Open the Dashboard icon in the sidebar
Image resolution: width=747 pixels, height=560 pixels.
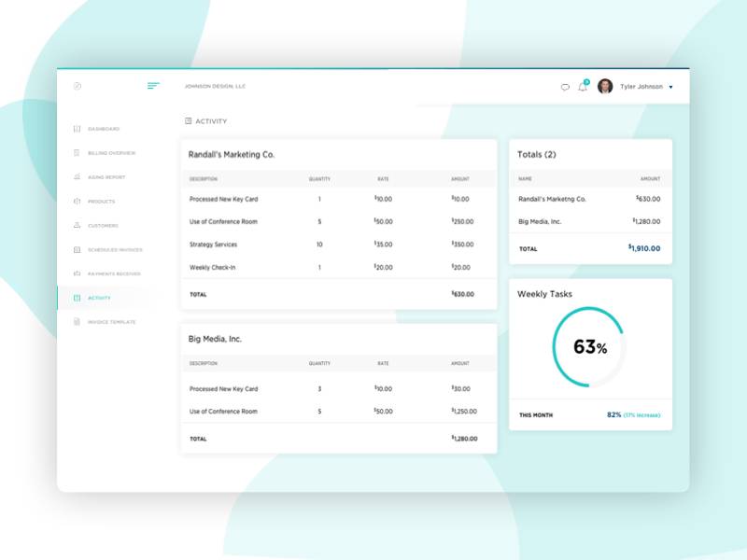(x=78, y=129)
